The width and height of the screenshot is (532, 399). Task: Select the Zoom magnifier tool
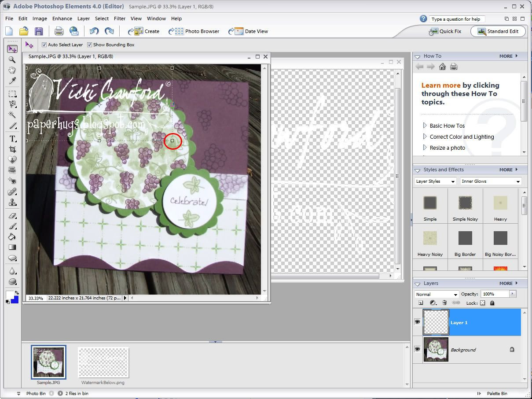tap(12, 60)
